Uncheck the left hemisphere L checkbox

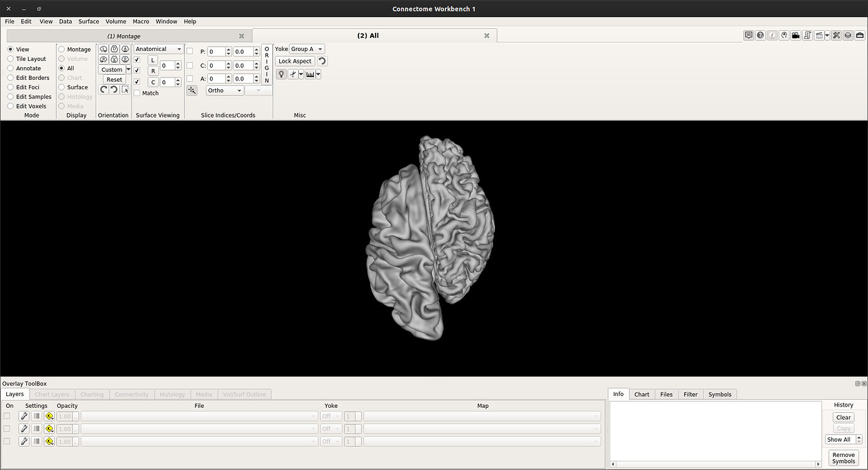137,60
